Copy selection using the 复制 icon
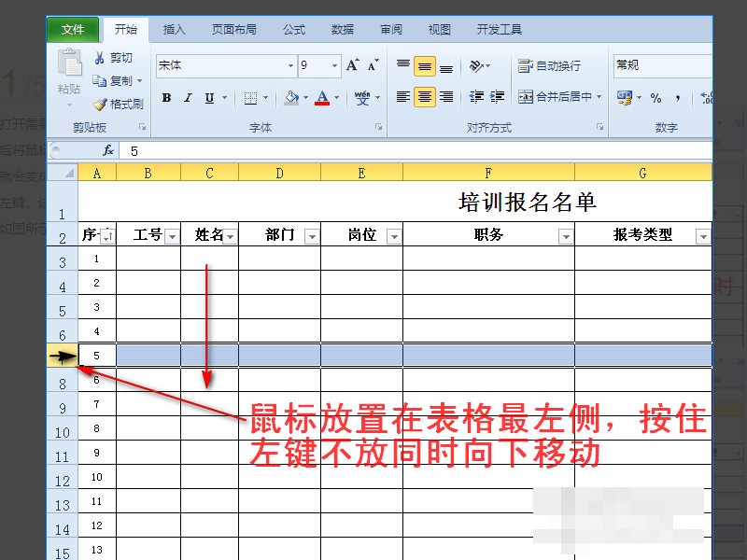This screenshot has height=560, width=747. point(99,81)
